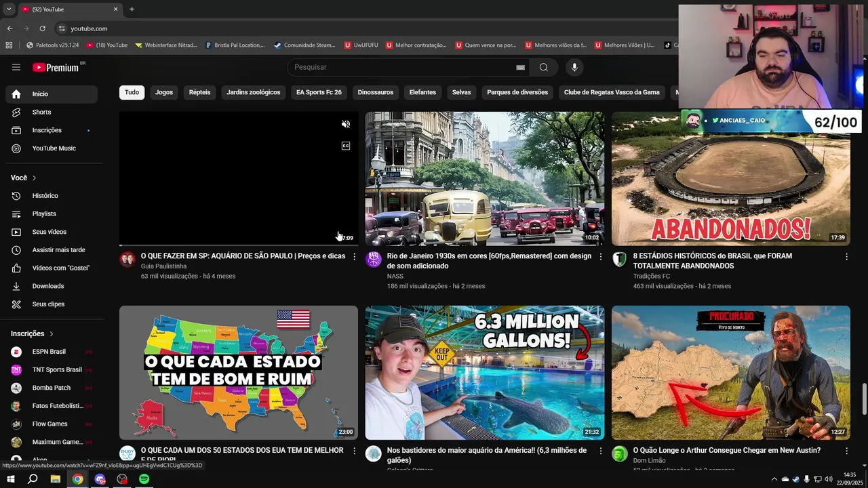Reload the page with browser refresh button
The width and height of the screenshot is (868, 488).
pos(42,28)
